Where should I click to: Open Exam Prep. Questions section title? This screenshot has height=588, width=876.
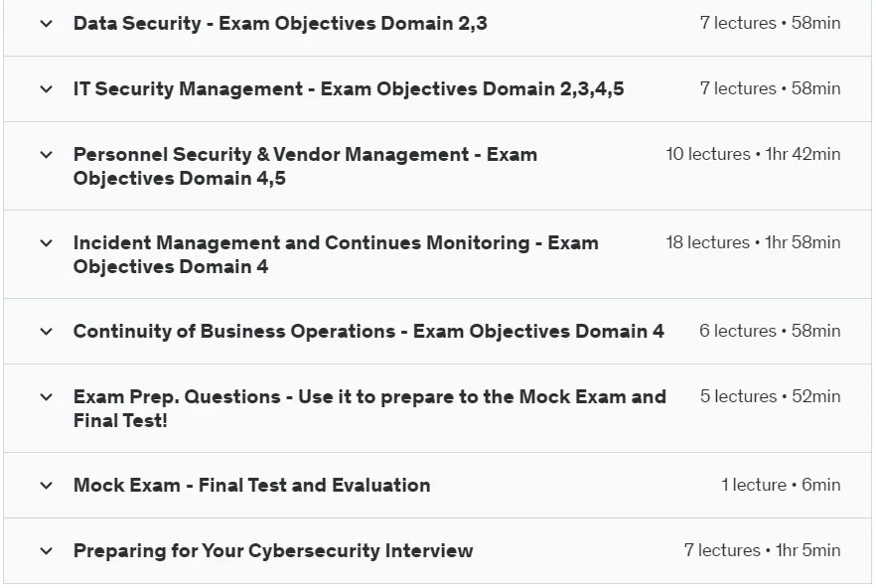click(x=369, y=408)
